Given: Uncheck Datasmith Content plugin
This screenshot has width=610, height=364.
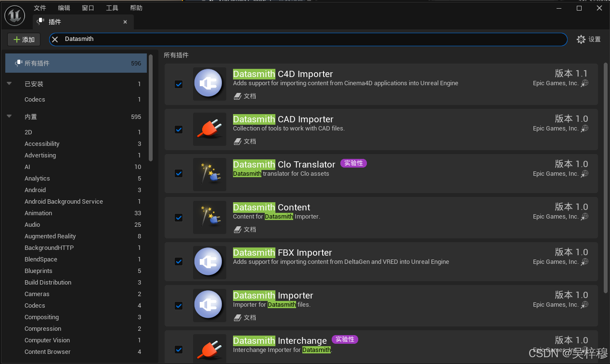Looking at the screenshot, I should pos(179,218).
